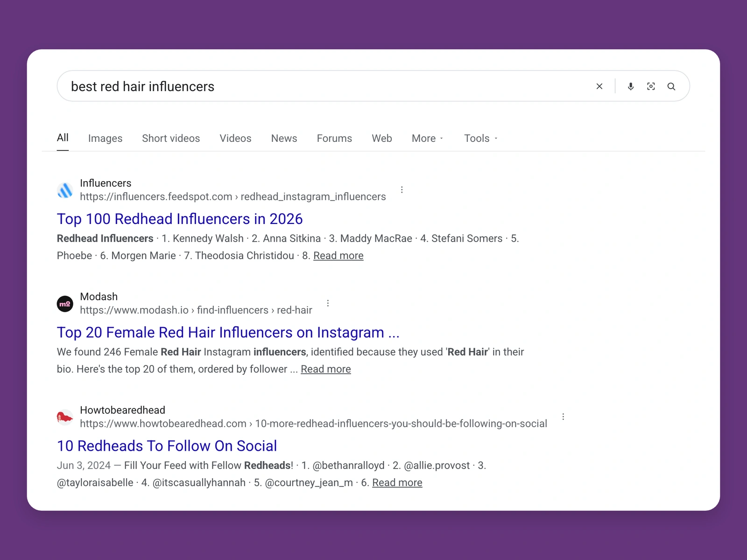Switch to Short videos tab
747x560 pixels.
pos(171,138)
